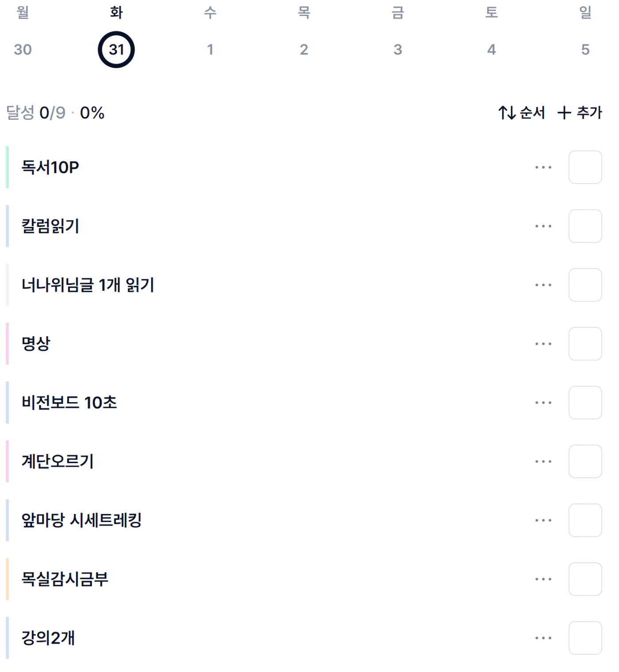619x672 pixels.
Task: Click the 순서 sort order button
Action: (x=522, y=113)
